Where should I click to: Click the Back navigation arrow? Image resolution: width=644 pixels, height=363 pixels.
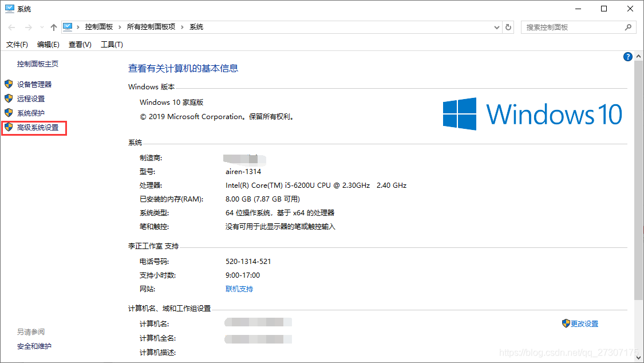(11, 27)
